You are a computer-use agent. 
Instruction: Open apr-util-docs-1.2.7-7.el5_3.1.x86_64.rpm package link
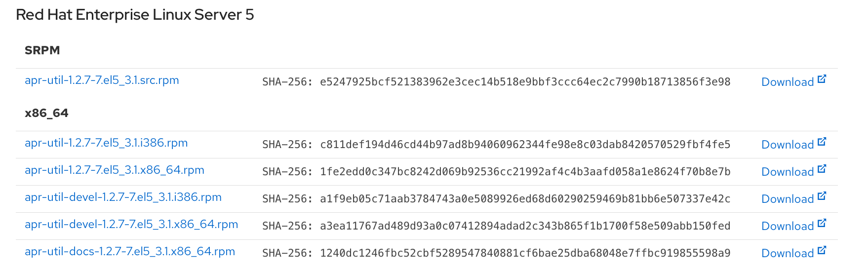coord(130,252)
